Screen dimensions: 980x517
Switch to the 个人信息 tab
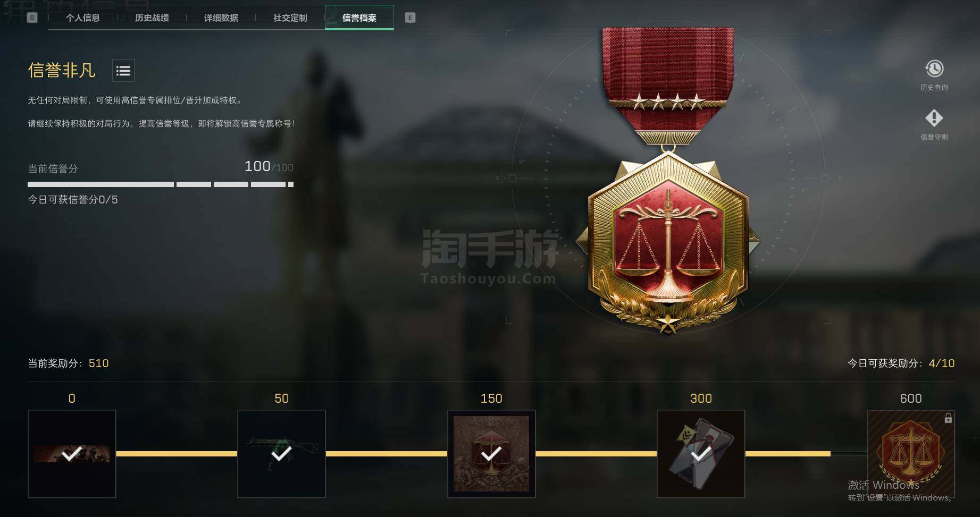(83, 18)
